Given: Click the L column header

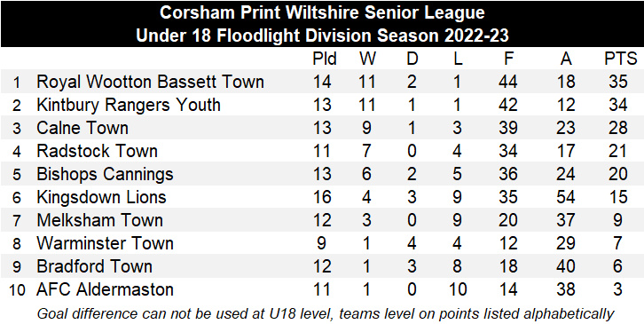Looking at the screenshot, I should (458, 59).
